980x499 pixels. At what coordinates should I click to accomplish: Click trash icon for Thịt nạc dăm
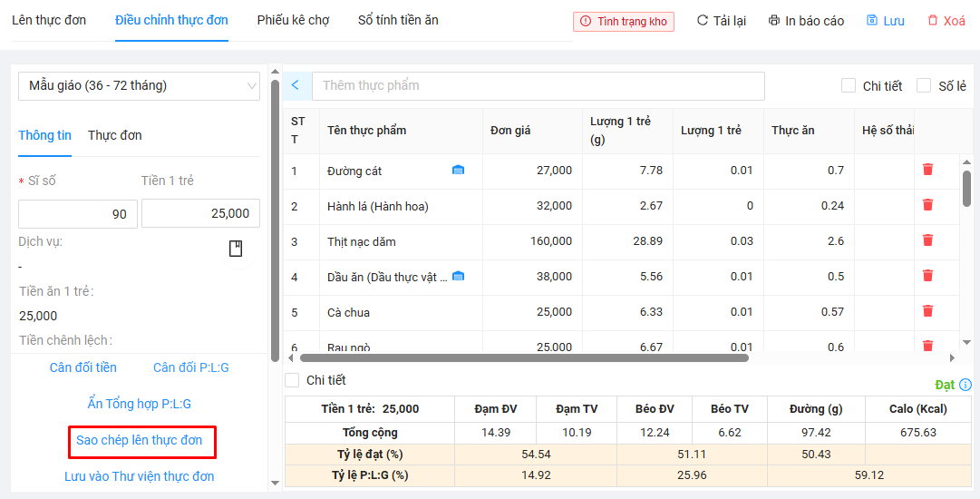[x=927, y=240]
